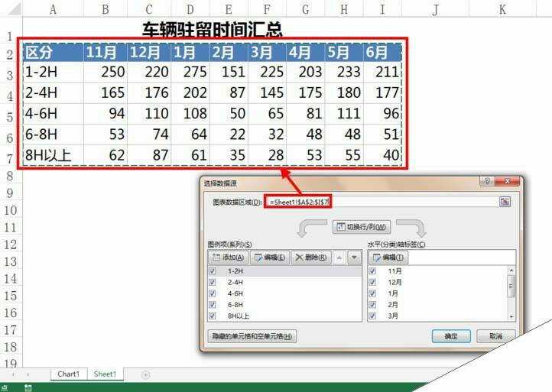552x392 pixels.
Task: Uncheck the 8H以上 series checkbox
Action: pyautogui.click(x=213, y=316)
